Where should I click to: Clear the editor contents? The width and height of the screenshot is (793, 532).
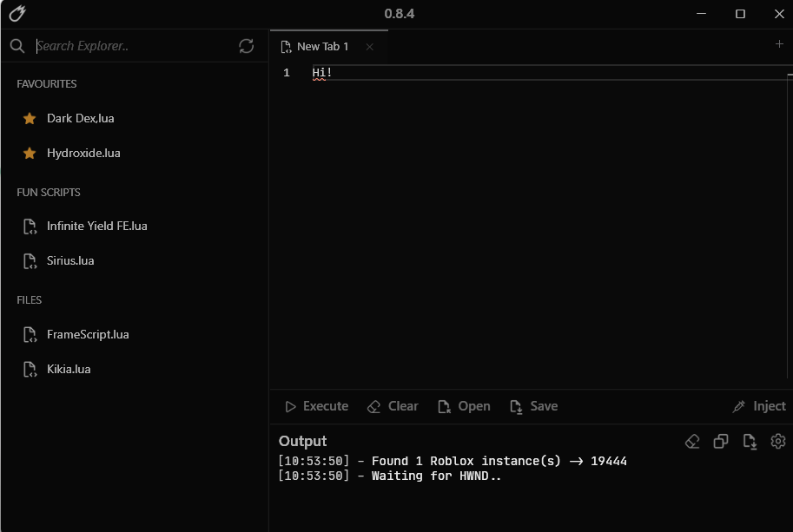pos(393,406)
